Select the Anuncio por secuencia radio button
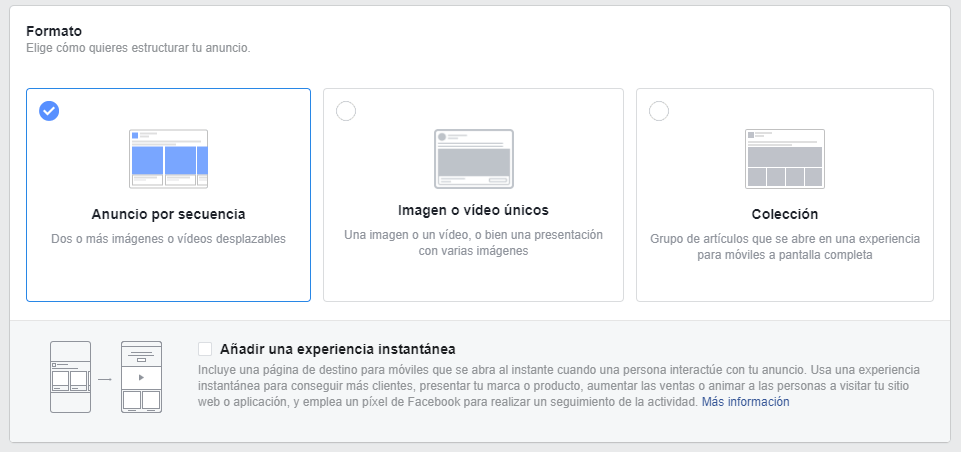This screenshot has width=961, height=452. [49, 111]
